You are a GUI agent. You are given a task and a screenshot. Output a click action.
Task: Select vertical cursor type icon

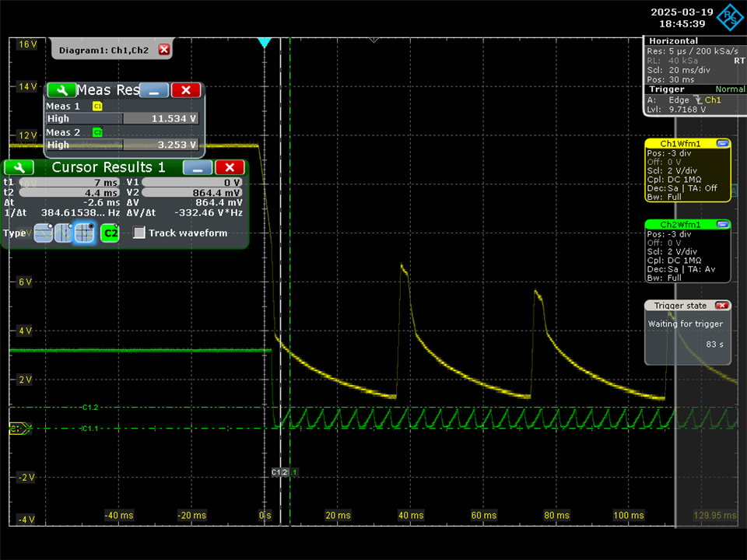pyautogui.click(x=64, y=233)
